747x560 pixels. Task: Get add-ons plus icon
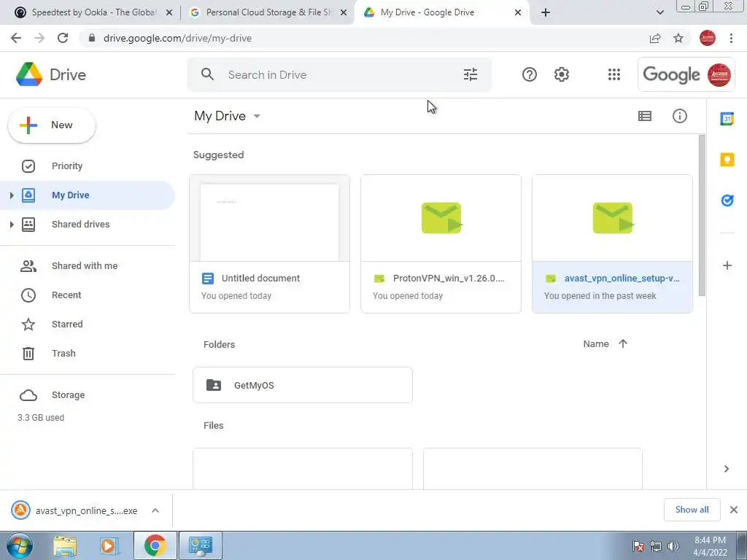(727, 265)
